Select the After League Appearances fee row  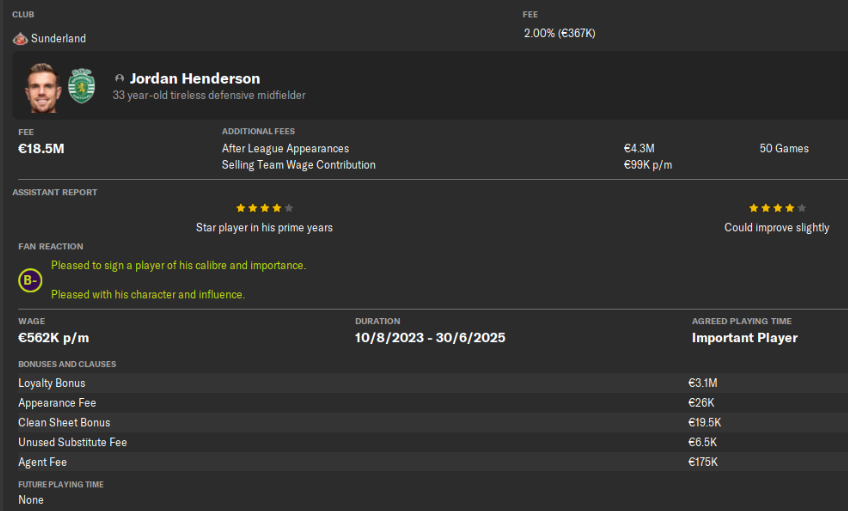[285, 149]
